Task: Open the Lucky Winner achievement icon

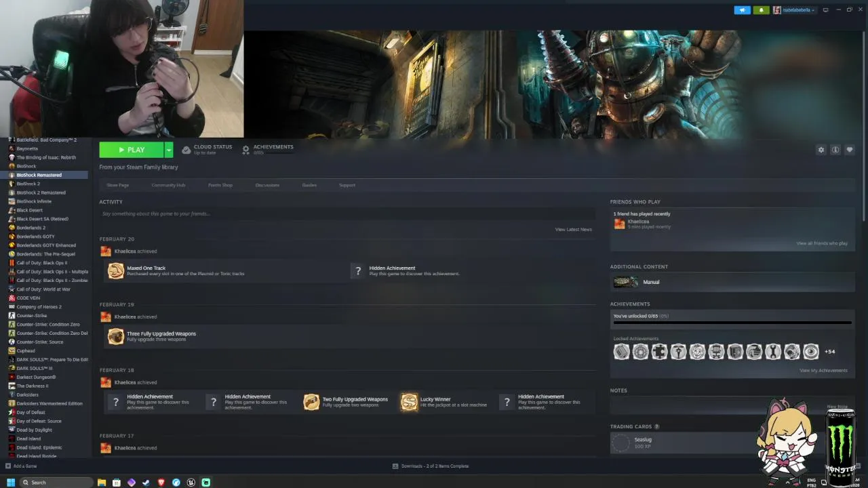Action: pyautogui.click(x=409, y=402)
